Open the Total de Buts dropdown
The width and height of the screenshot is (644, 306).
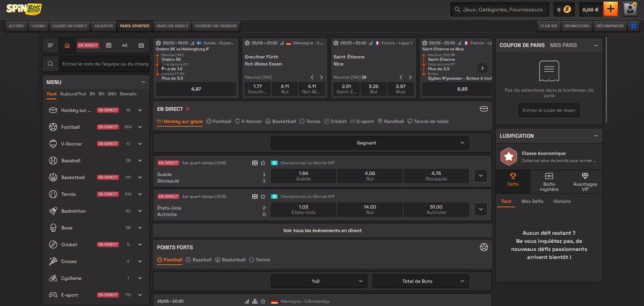tap(420, 281)
